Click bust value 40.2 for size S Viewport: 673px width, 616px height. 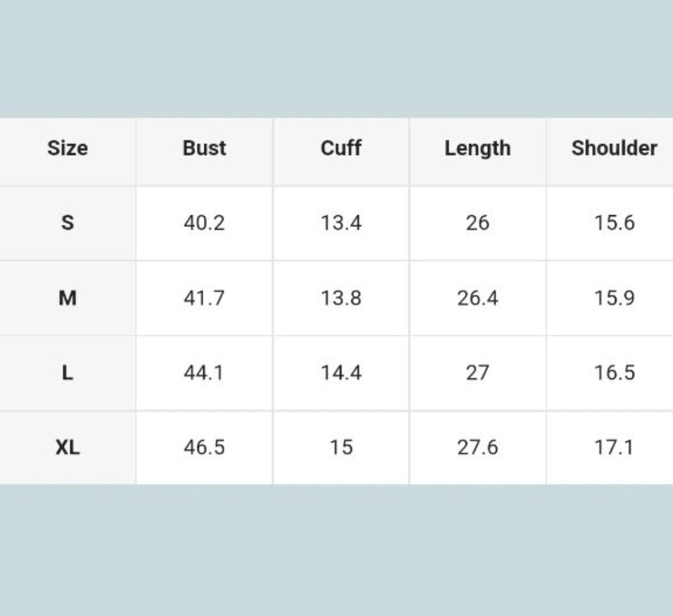204,223
